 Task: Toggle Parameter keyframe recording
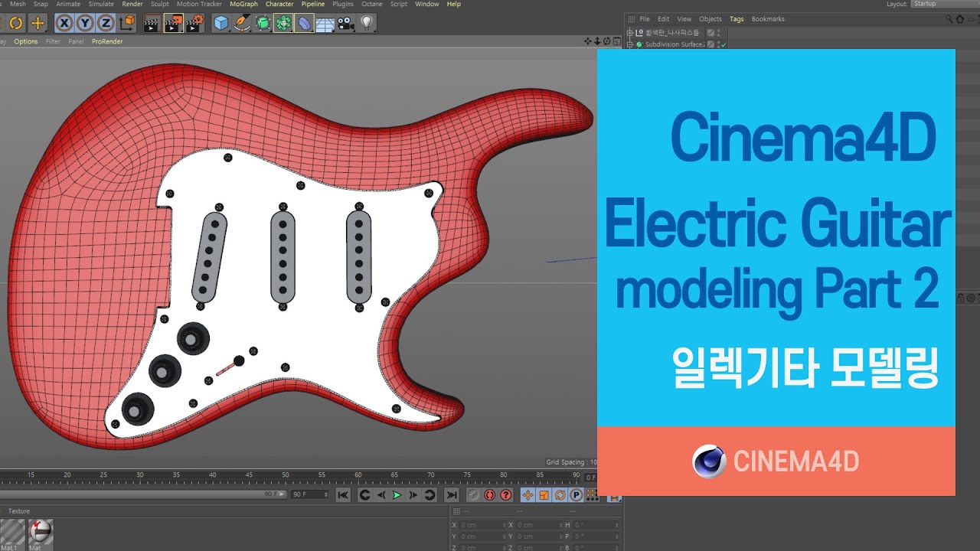click(576, 495)
